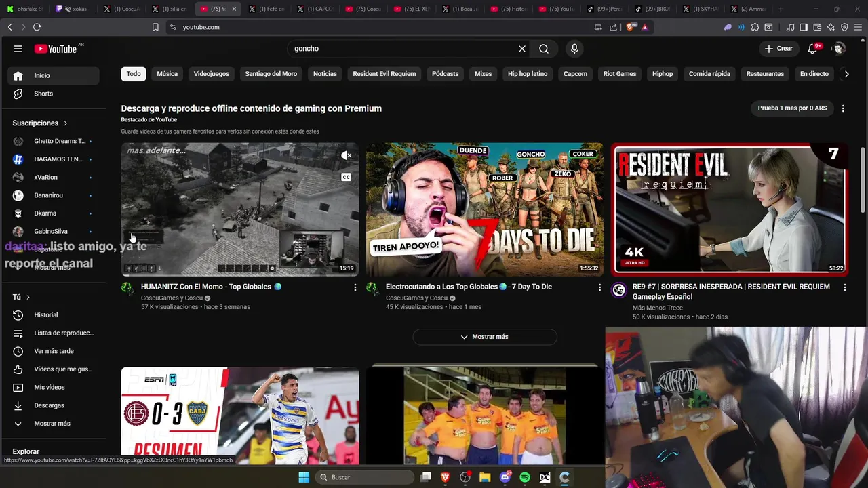
Task: Open Spotify from the taskbar
Action: (525, 477)
